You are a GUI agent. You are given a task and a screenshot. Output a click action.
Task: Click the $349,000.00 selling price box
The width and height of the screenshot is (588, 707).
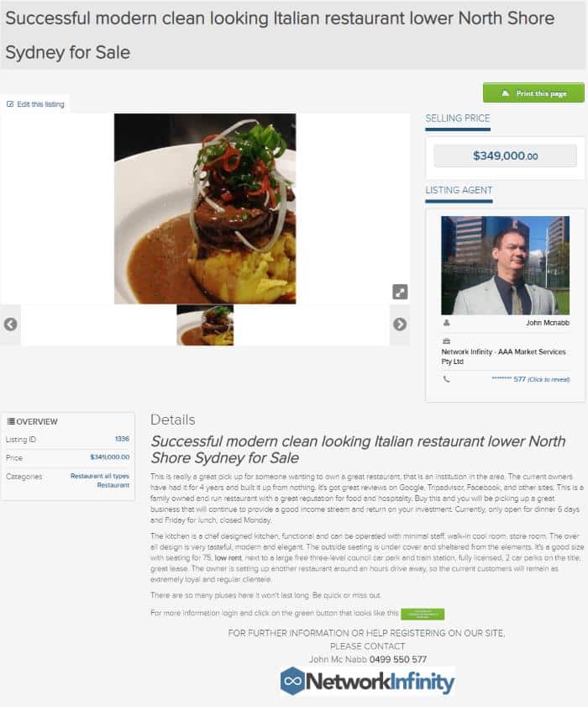(505, 156)
